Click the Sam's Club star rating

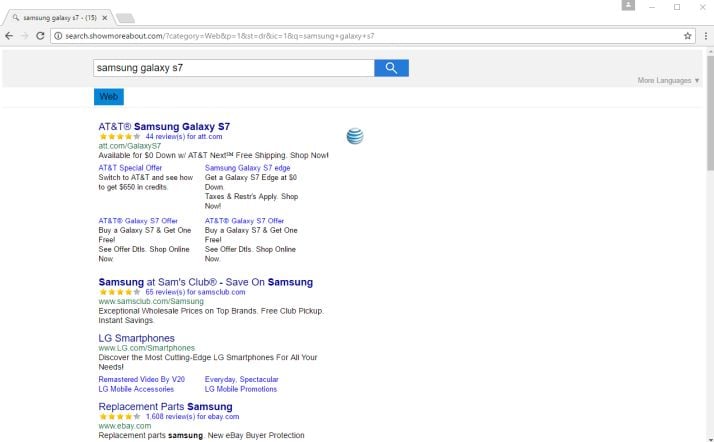(x=120, y=292)
